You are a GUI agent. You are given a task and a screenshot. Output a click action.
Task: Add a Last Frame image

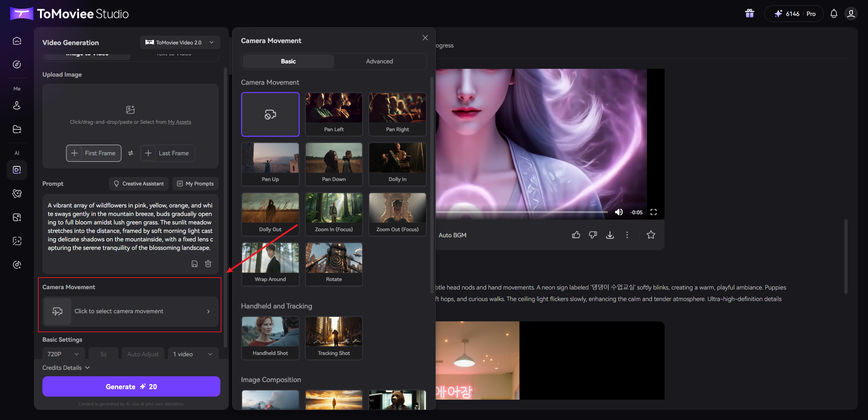167,153
